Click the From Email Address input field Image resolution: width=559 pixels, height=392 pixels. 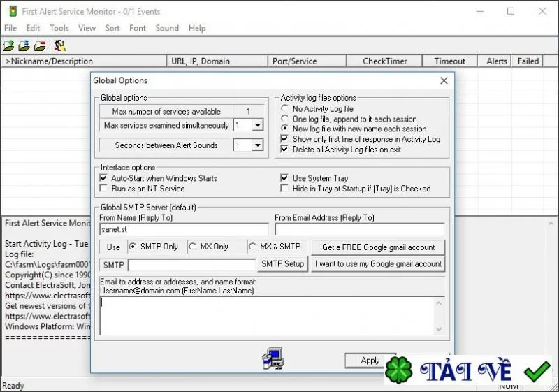(359, 229)
